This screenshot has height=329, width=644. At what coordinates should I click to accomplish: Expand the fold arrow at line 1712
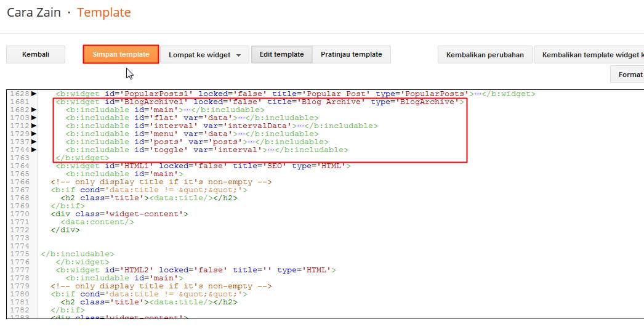(x=34, y=126)
